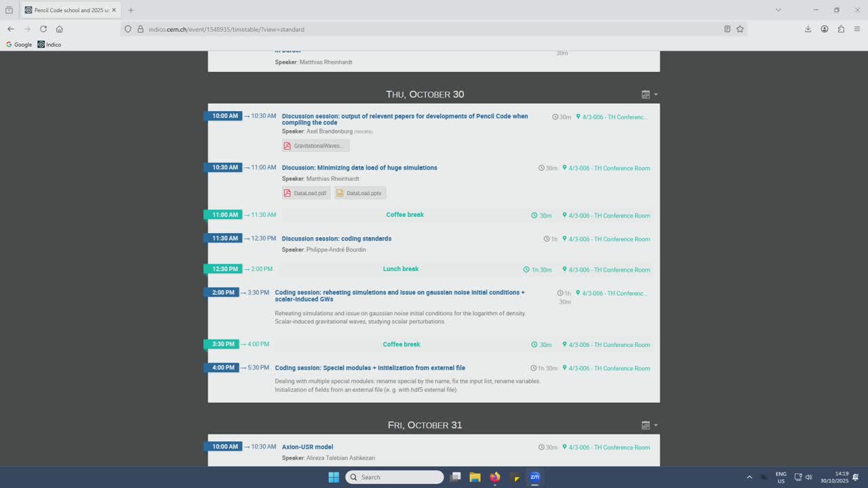Open the Firefox downloads panel
The height and width of the screenshot is (488, 868).
(x=808, y=29)
